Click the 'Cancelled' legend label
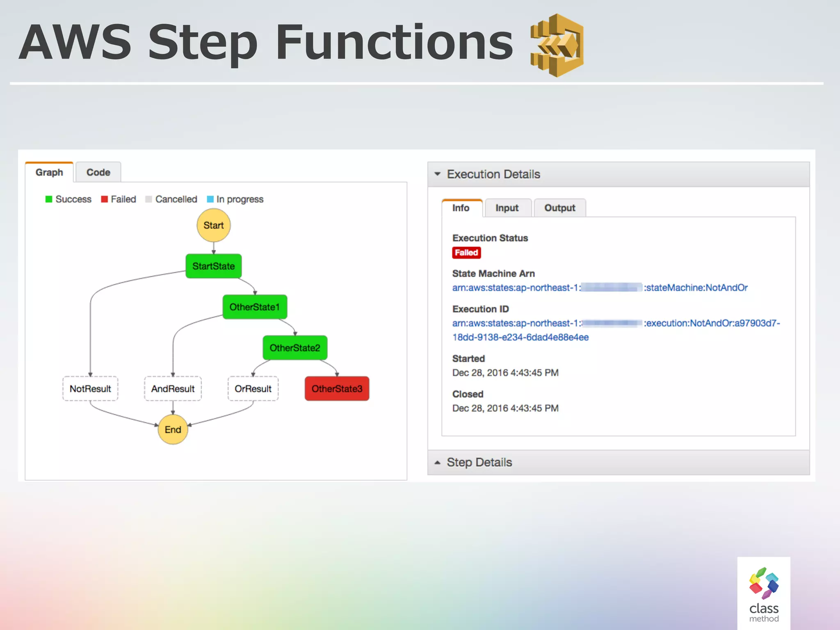 176,199
